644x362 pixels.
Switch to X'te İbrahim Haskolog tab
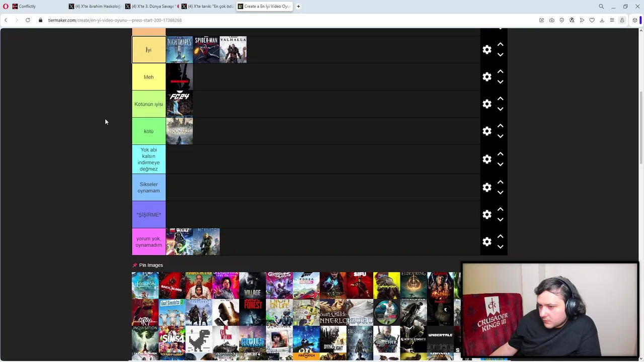(94, 7)
